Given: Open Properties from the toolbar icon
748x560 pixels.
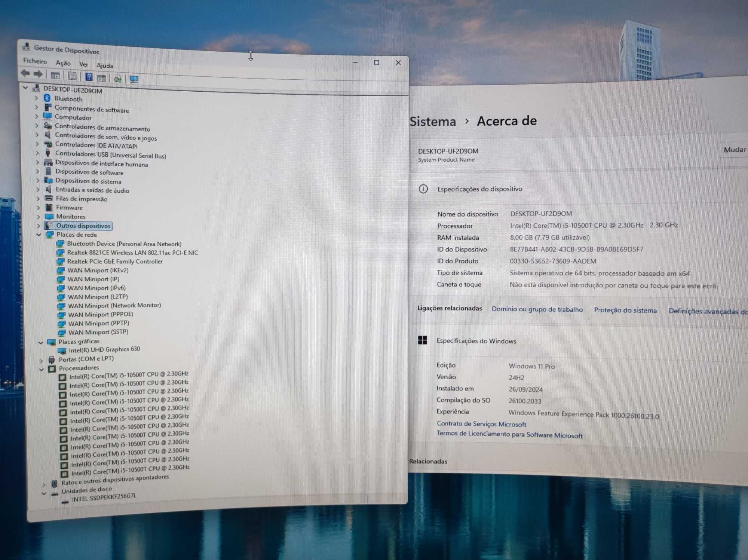Looking at the screenshot, I should point(72,76).
